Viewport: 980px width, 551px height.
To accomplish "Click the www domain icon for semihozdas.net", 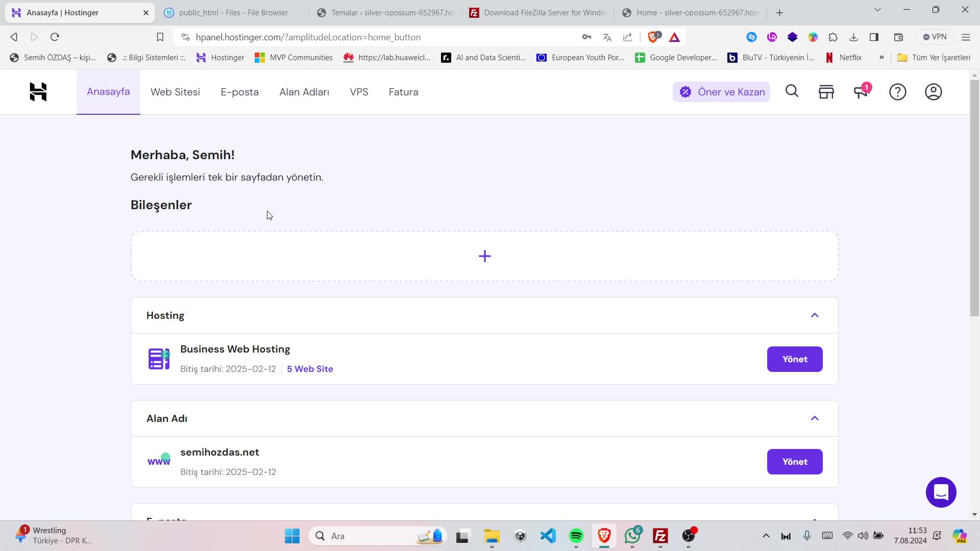I will [x=159, y=461].
